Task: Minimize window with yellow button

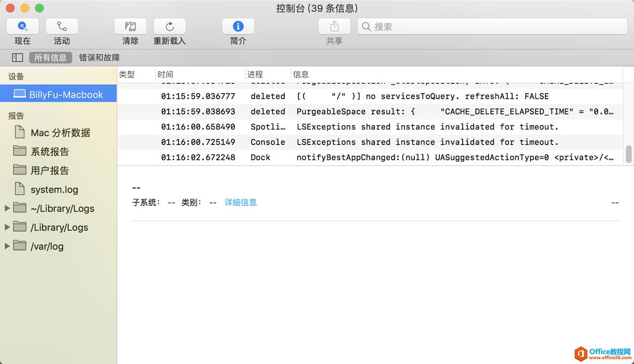Action: tap(24, 8)
